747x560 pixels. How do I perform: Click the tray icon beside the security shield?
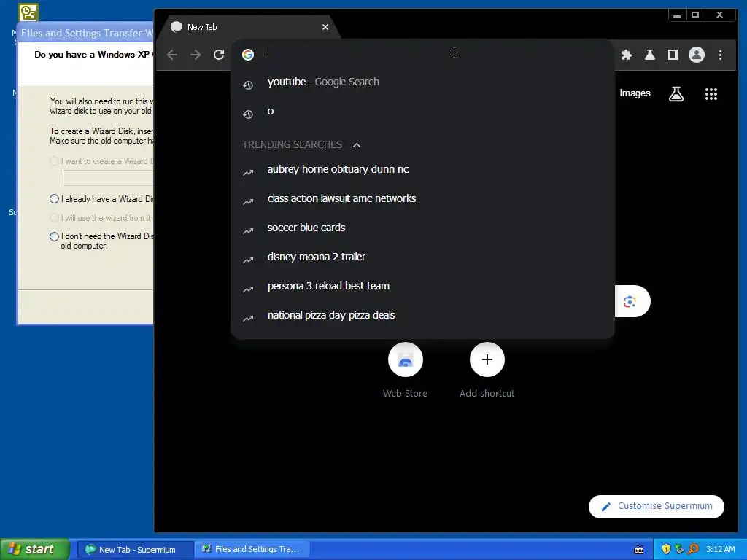679,550
